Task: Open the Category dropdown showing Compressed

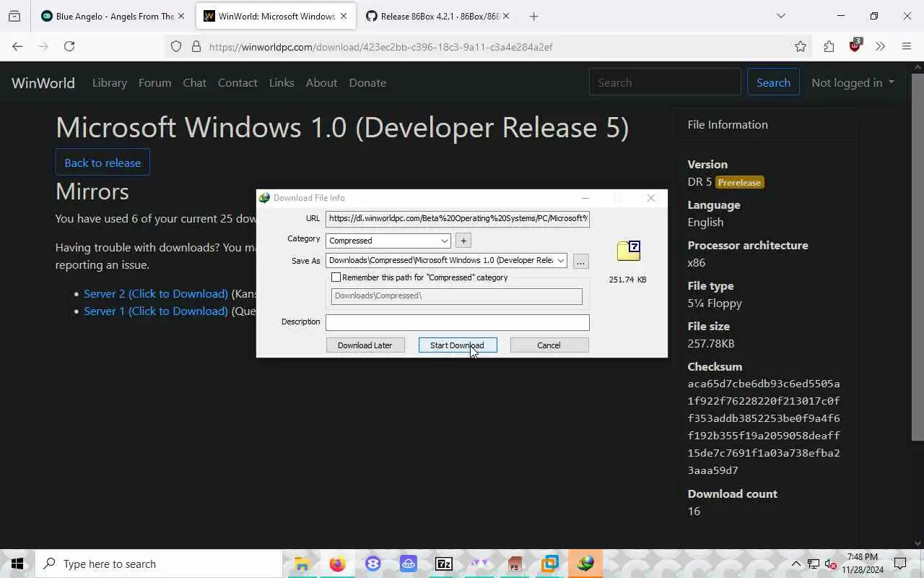Action: coord(388,241)
